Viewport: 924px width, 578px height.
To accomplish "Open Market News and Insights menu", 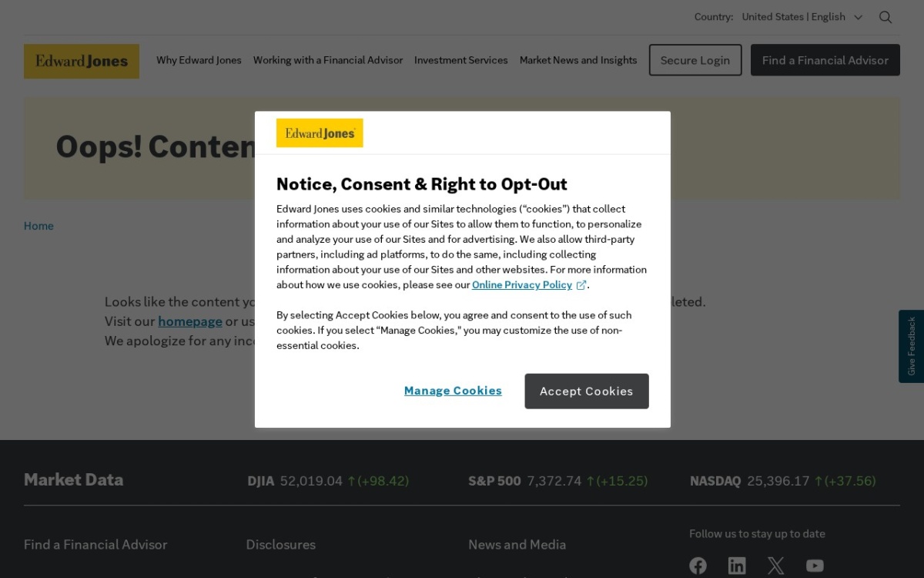I will click(578, 60).
